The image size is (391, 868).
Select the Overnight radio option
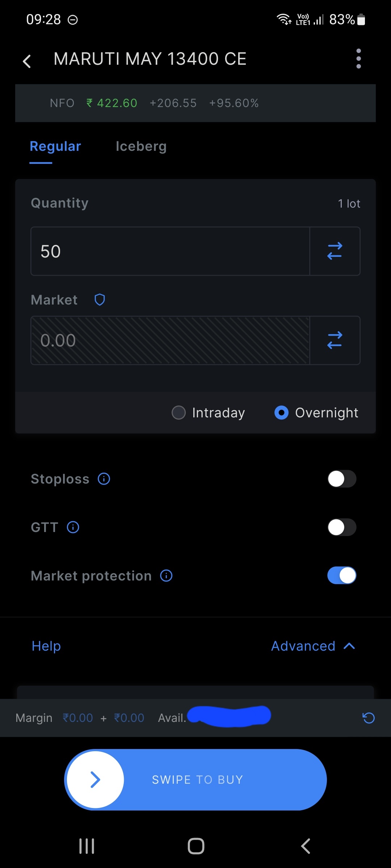(282, 413)
